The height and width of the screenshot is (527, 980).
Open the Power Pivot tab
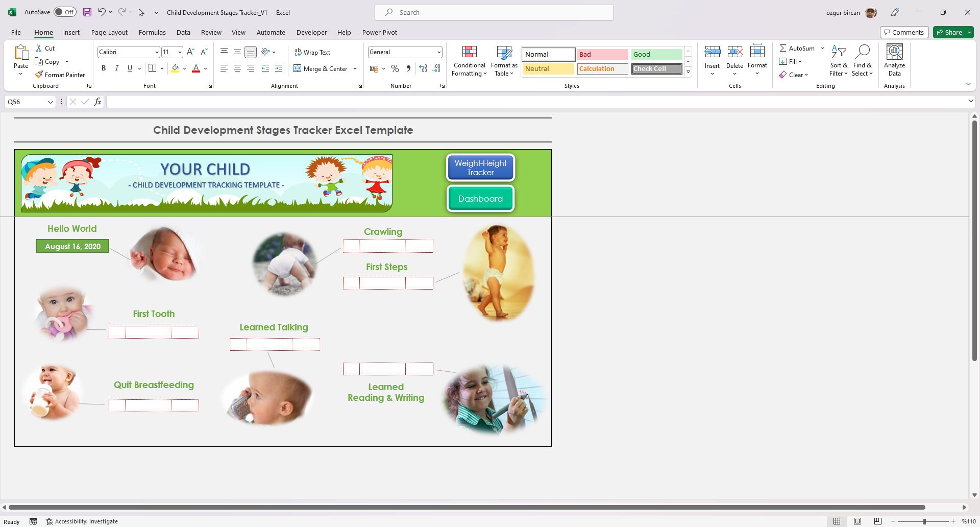tap(379, 32)
